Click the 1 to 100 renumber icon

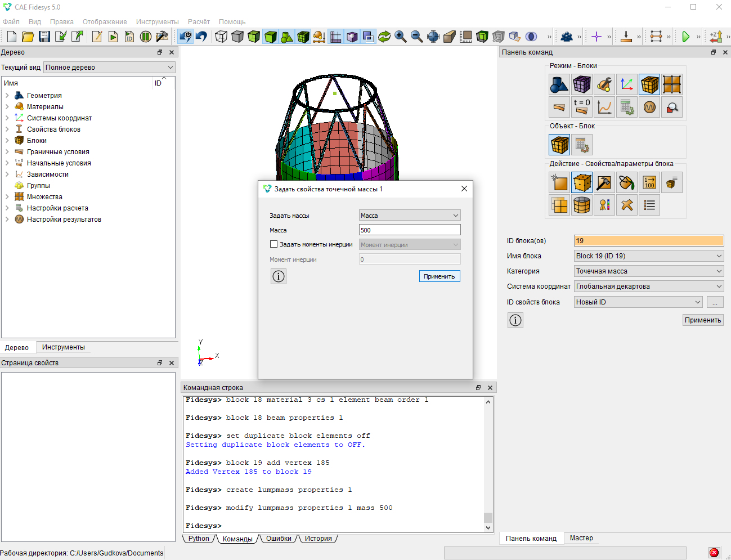649,182
